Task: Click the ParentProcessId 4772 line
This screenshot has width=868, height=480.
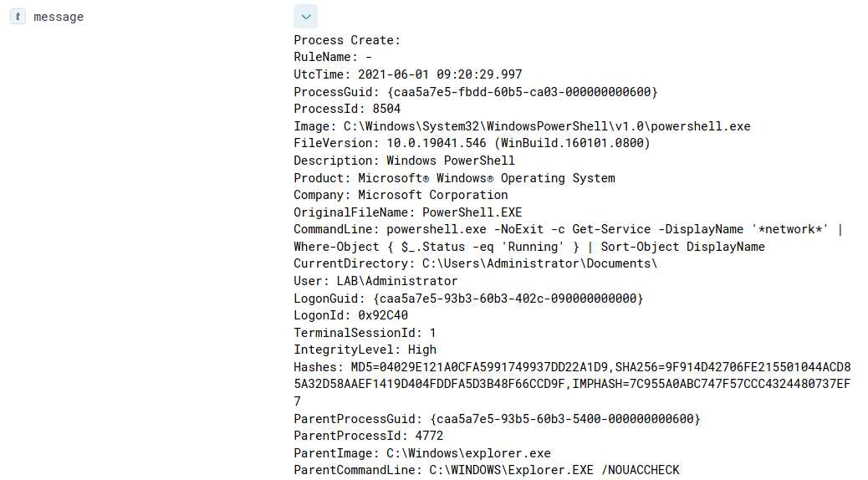Action: tap(368, 436)
